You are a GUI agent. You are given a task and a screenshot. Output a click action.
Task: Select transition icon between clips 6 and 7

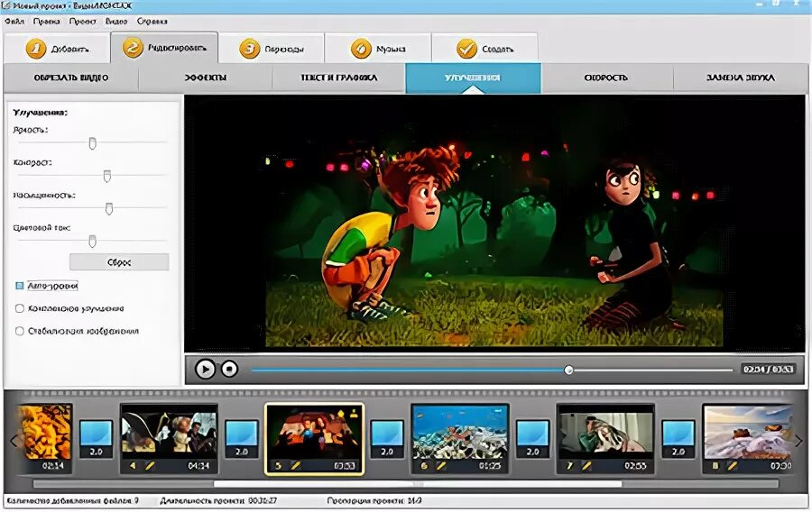pyautogui.click(x=532, y=439)
